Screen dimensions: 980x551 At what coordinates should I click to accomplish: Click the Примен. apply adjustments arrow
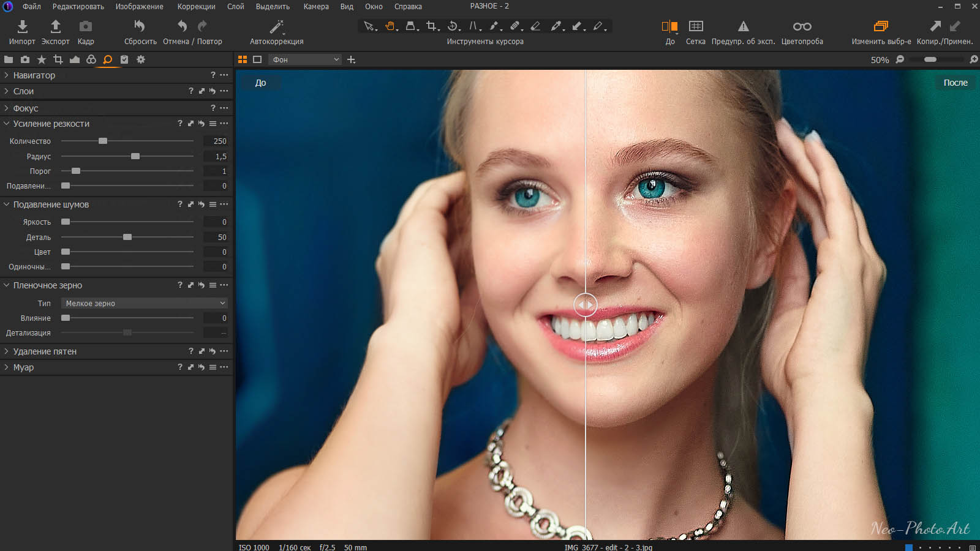(955, 26)
